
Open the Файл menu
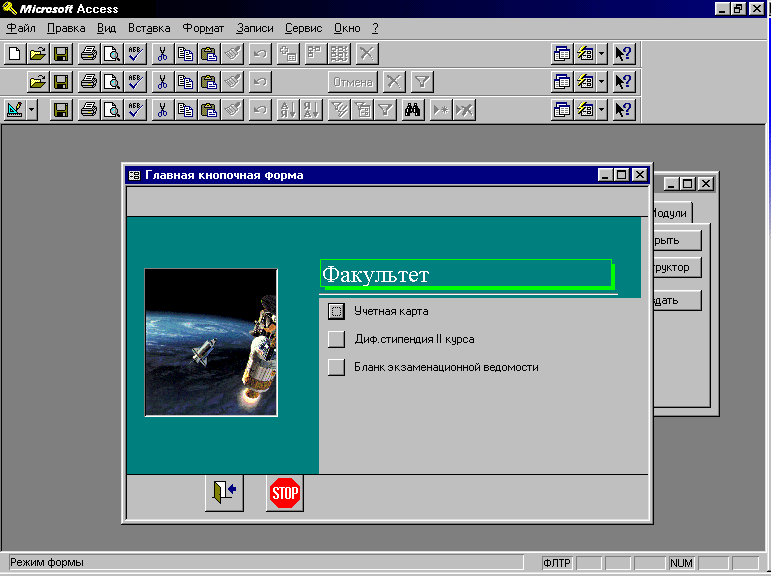point(21,29)
